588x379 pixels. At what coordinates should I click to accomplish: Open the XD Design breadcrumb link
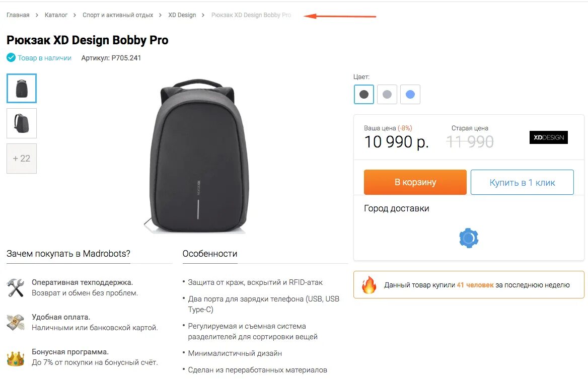click(182, 15)
